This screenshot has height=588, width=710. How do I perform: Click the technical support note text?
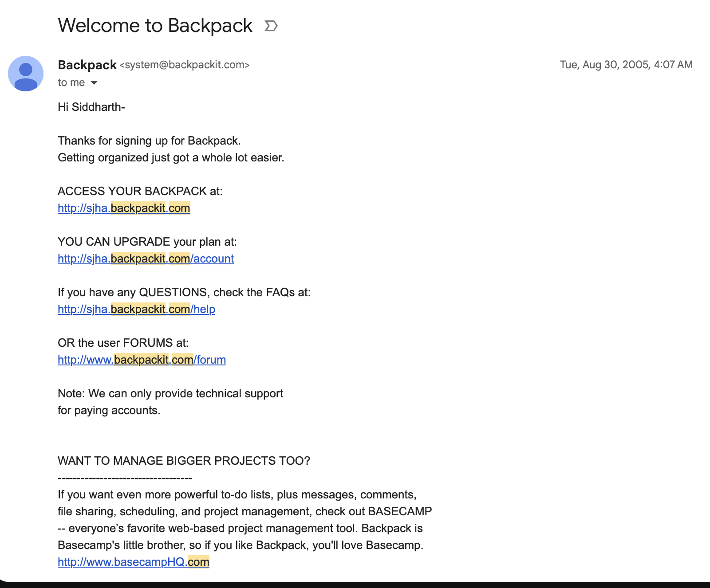coord(170,394)
